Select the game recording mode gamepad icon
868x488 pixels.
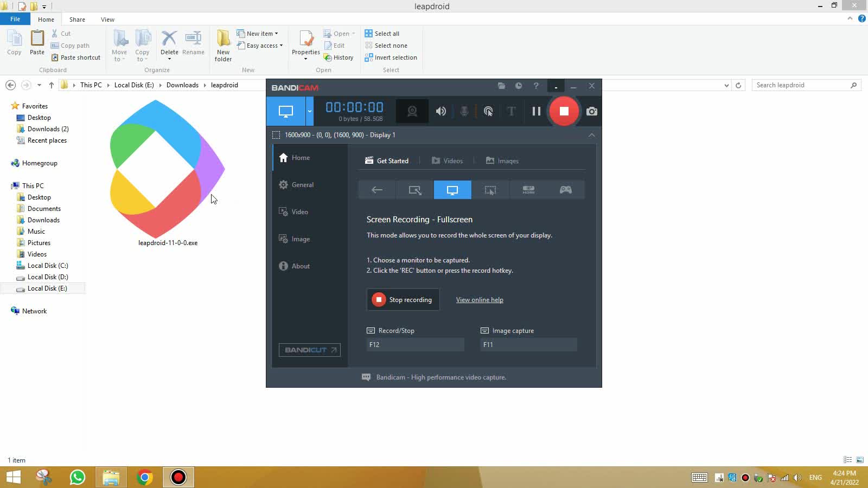(566, 190)
